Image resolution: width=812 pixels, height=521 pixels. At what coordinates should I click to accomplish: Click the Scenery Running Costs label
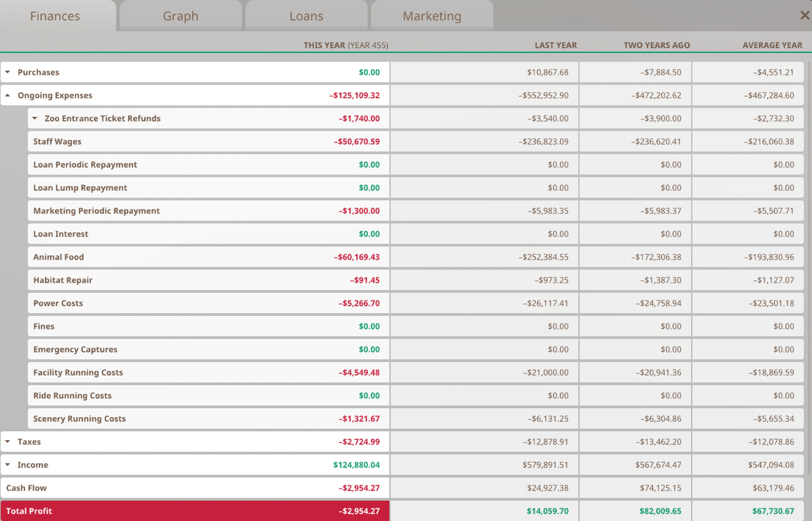(80, 418)
